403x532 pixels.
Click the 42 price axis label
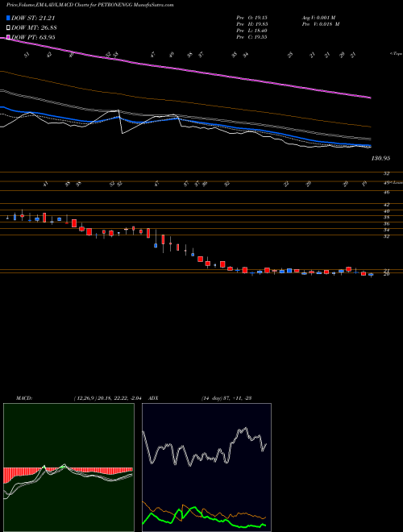[x=386, y=205]
